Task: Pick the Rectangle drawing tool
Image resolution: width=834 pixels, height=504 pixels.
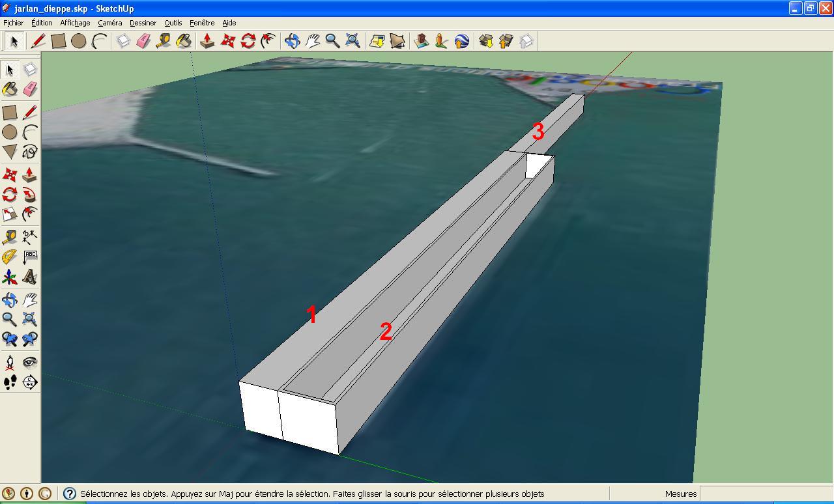Action: tap(59, 40)
